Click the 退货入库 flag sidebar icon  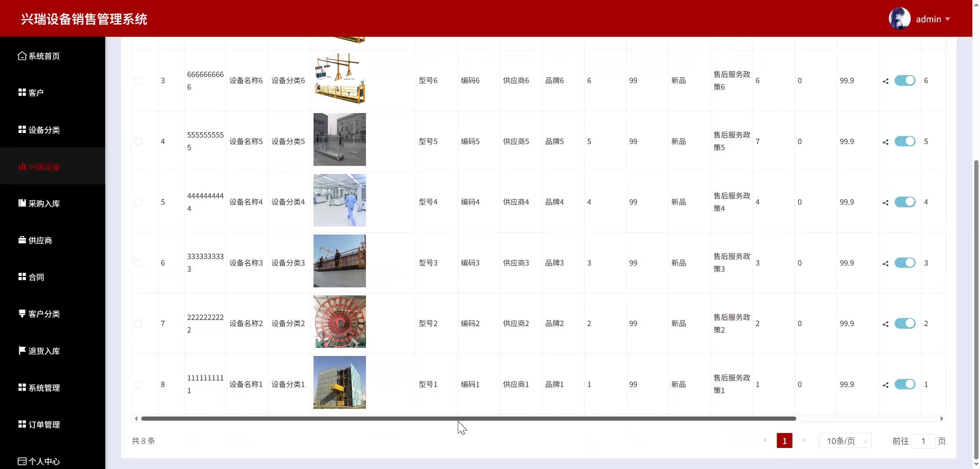pyautogui.click(x=22, y=350)
